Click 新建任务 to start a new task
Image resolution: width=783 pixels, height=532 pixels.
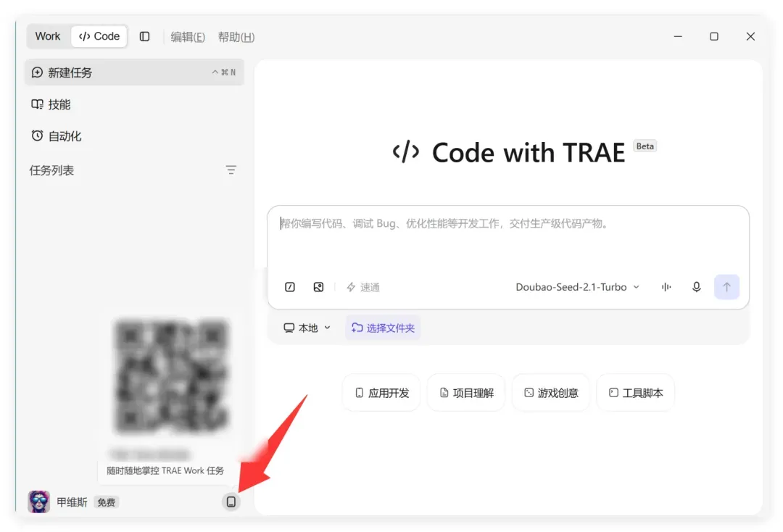coord(134,72)
